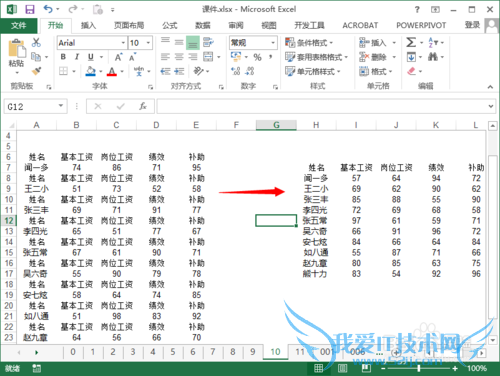Click Decrease Indent icon
This screenshot has width=500, height=376.
[165, 71]
